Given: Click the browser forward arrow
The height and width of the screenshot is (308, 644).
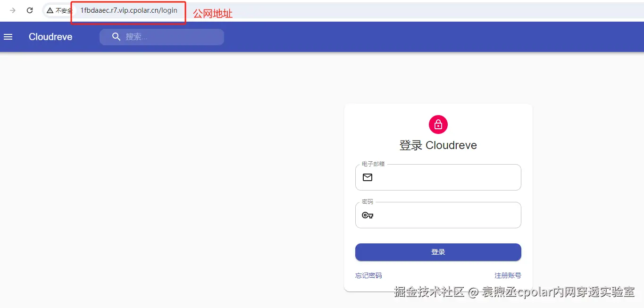Looking at the screenshot, I should (x=13, y=10).
